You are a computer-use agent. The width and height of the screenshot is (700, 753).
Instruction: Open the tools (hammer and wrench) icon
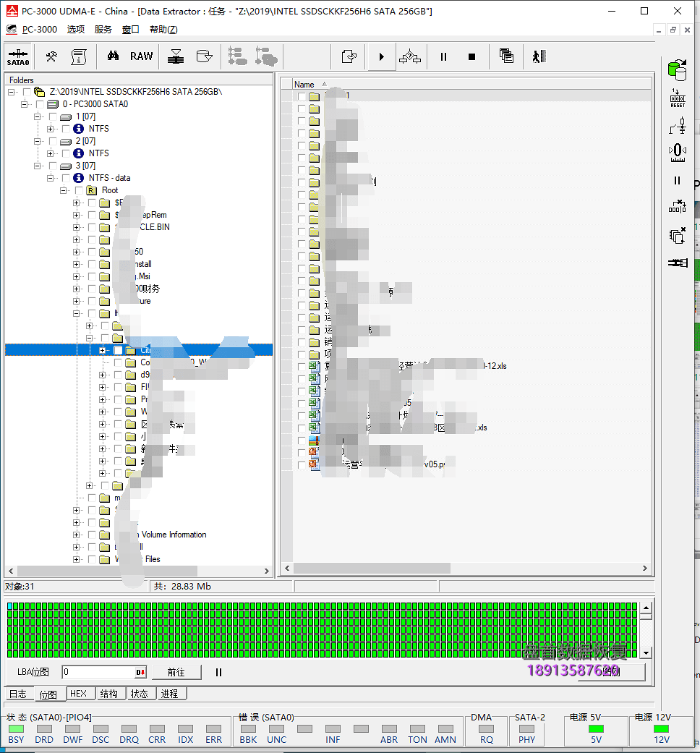click(51, 56)
